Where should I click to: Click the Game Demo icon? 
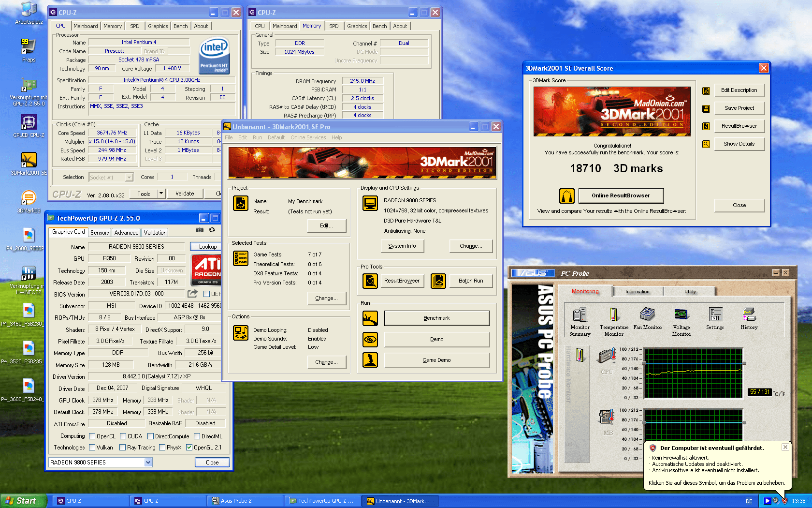coord(370,360)
